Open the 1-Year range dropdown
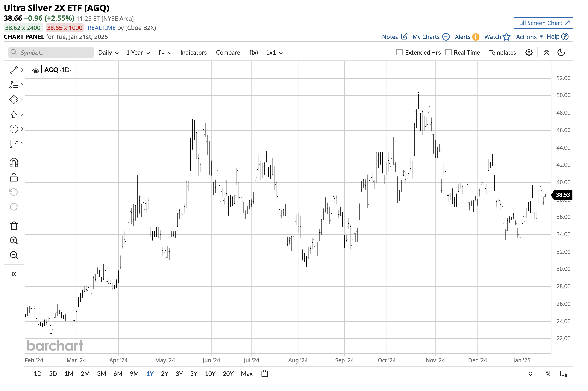Image resolution: width=588 pixels, height=391 pixels. coord(138,52)
